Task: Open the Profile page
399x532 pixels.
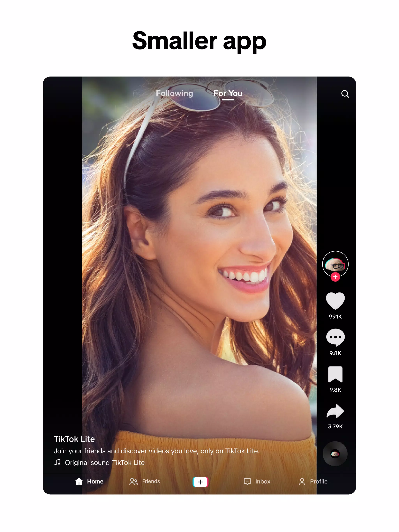Action: [312, 481]
